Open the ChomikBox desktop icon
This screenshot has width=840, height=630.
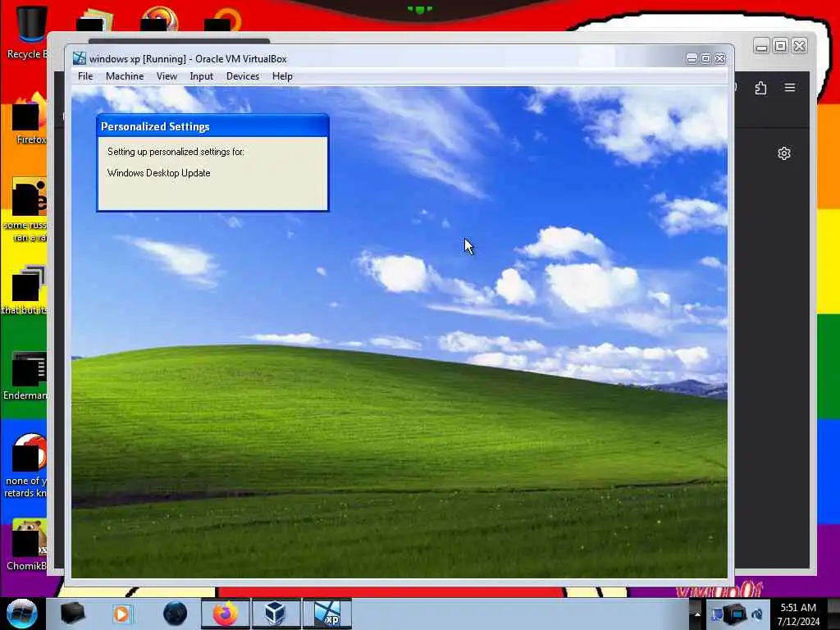[x=28, y=544]
